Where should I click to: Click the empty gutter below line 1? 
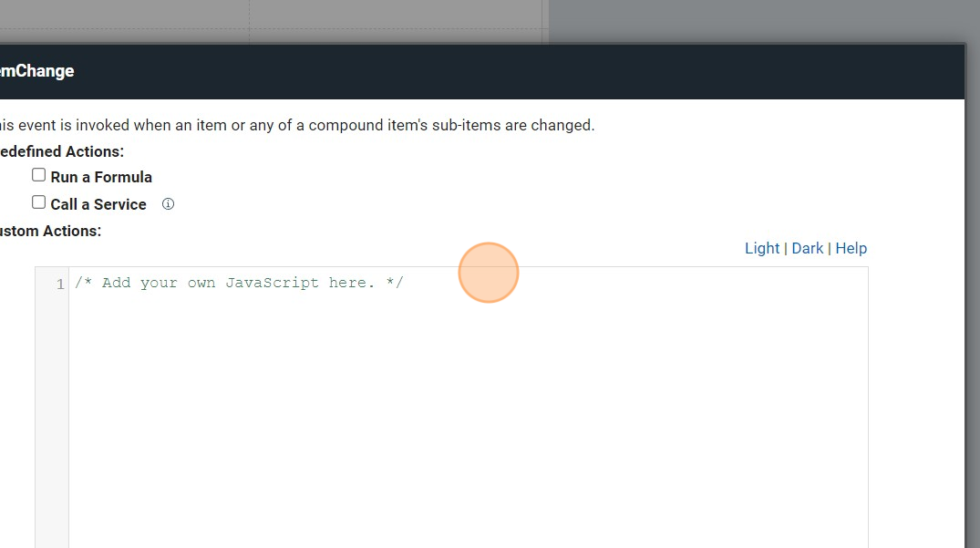pyautogui.click(x=52, y=410)
